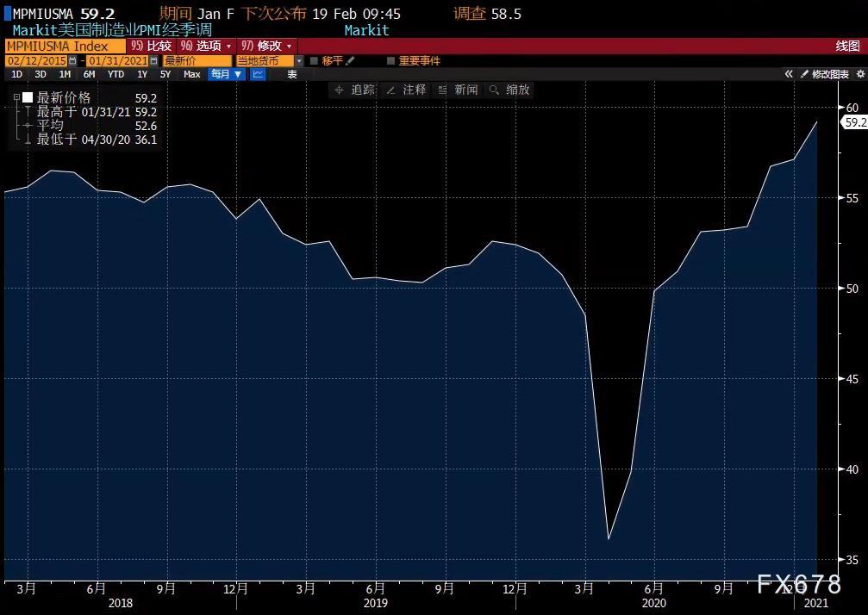Open the 97) 修改 edit menu

coord(266,46)
